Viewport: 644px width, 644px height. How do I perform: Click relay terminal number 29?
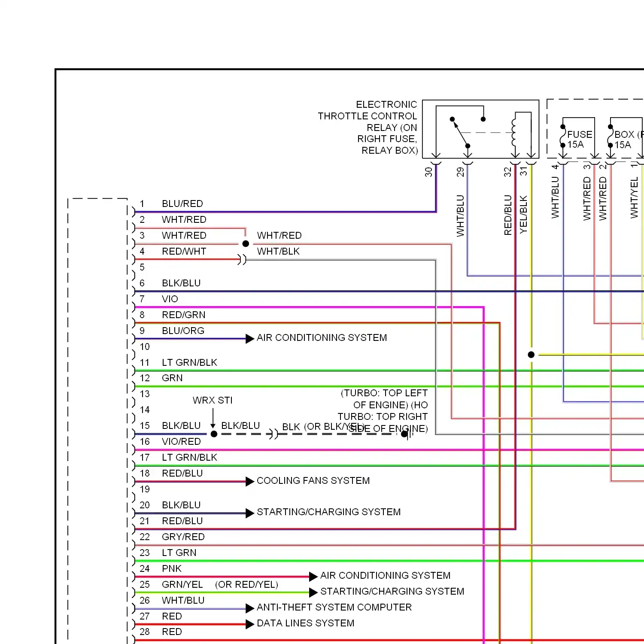click(460, 172)
